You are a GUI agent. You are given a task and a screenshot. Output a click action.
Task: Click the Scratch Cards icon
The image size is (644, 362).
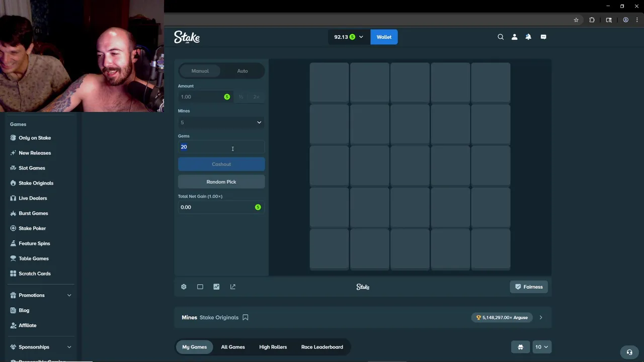13,274
